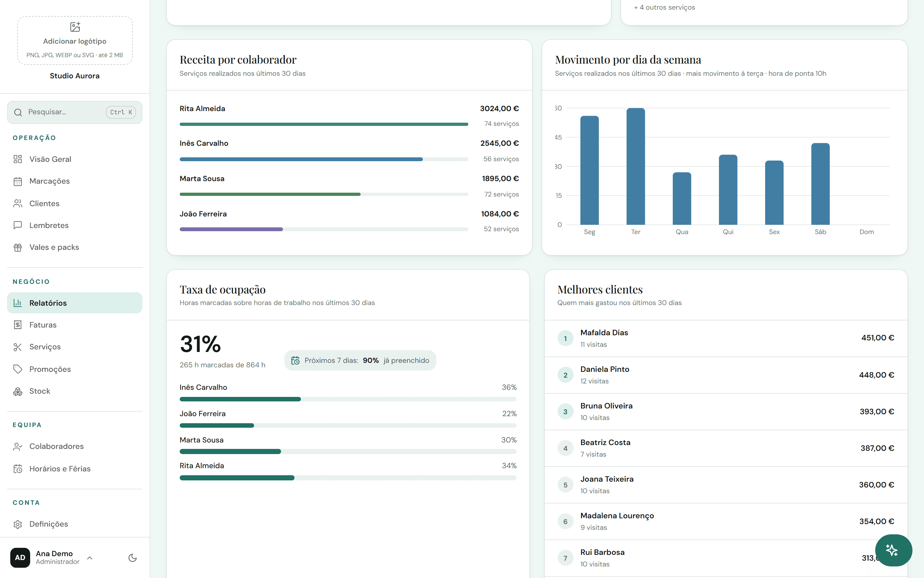This screenshot has width=924, height=578.
Task: Click '+ 4 outros serviços' link
Action: (664, 7)
